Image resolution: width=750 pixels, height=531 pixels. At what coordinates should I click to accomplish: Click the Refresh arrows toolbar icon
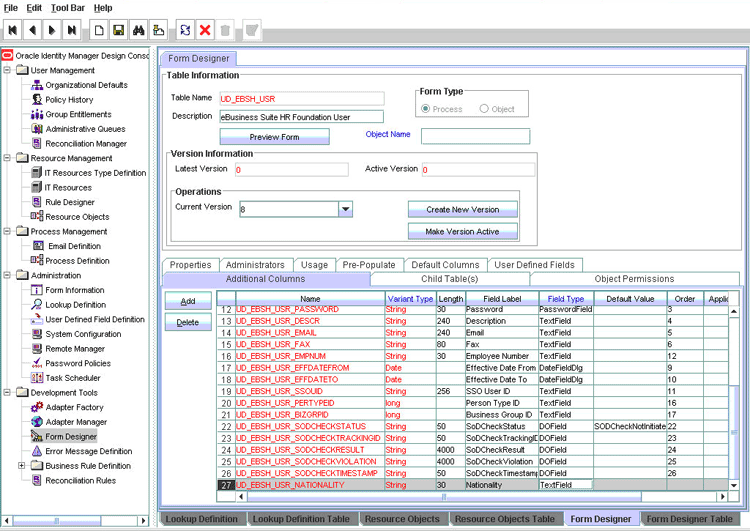[185, 31]
